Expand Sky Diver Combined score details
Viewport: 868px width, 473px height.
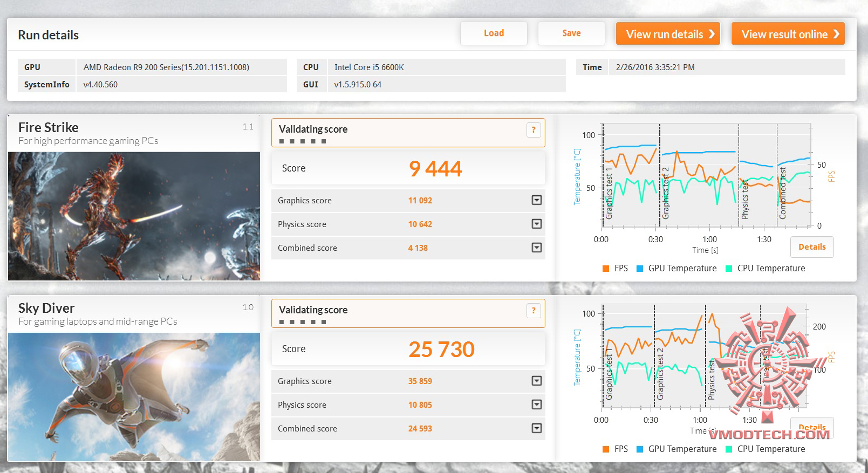pyautogui.click(x=537, y=428)
